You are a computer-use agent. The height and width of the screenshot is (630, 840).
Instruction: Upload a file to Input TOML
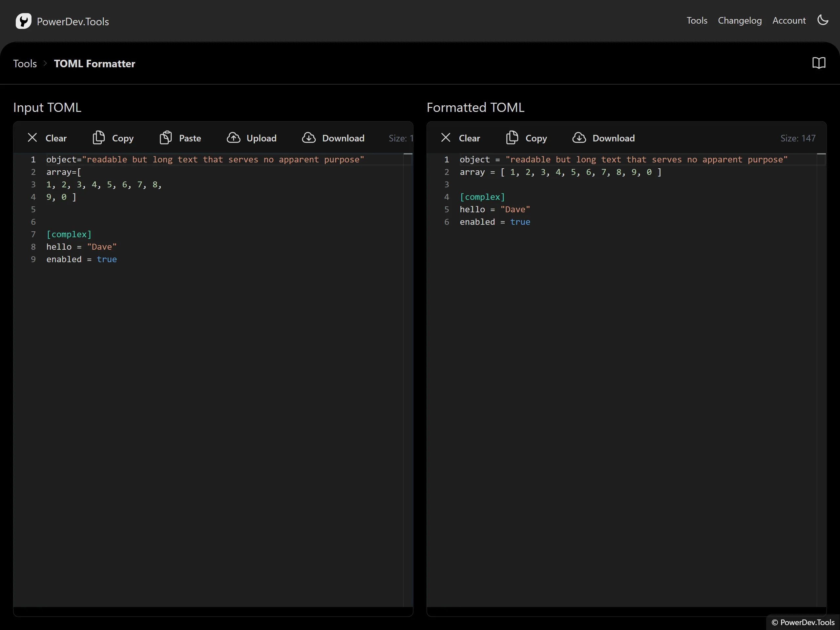(252, 138)
